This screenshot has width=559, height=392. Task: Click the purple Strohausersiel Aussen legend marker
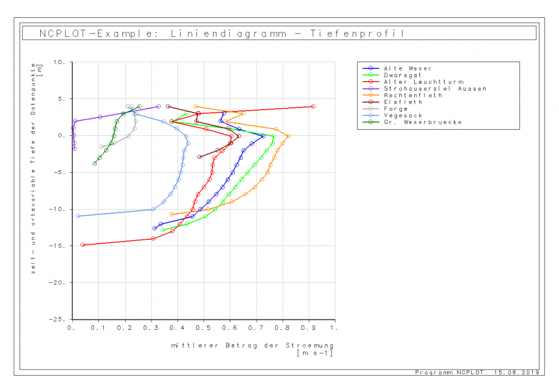point(371,88)
